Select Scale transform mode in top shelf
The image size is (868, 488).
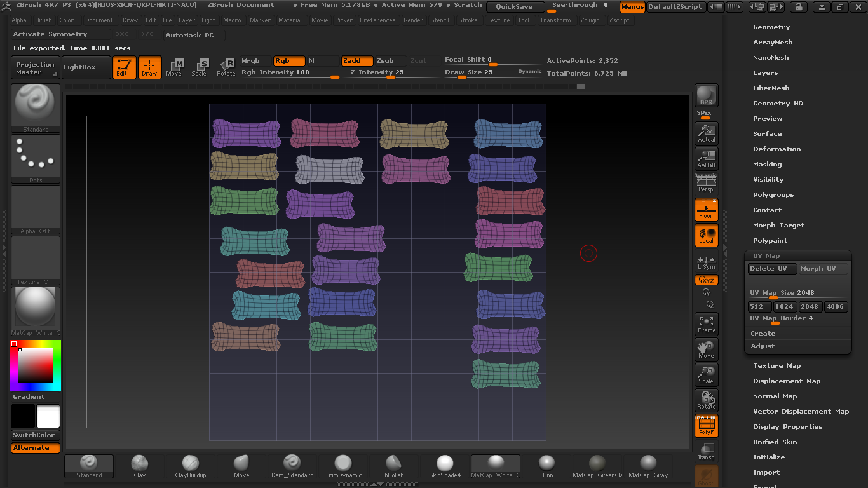[x=200, y=67]
